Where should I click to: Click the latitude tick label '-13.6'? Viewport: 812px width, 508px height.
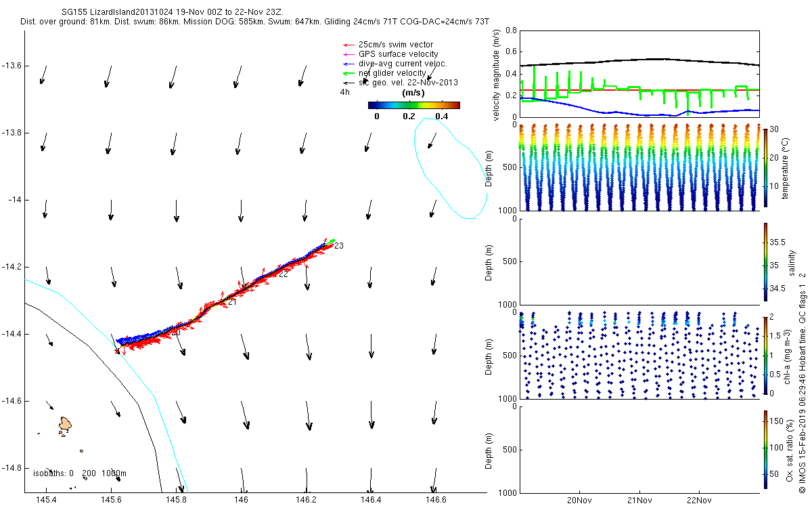click(12, 66)
